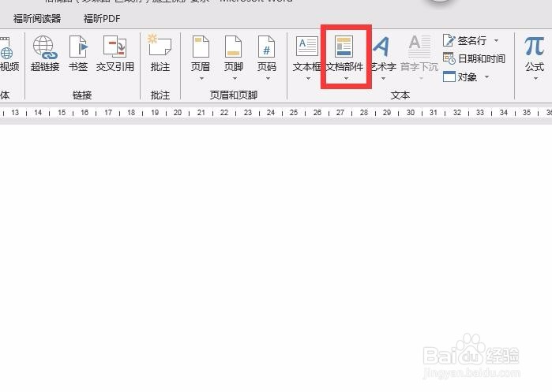Insert a signature line via 签名行

(464, 41)
